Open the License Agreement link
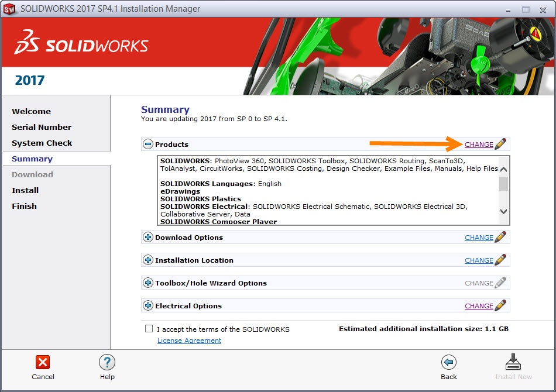Image resolution: width=556 pixels, height=392 pixels. tap(189, 341)
